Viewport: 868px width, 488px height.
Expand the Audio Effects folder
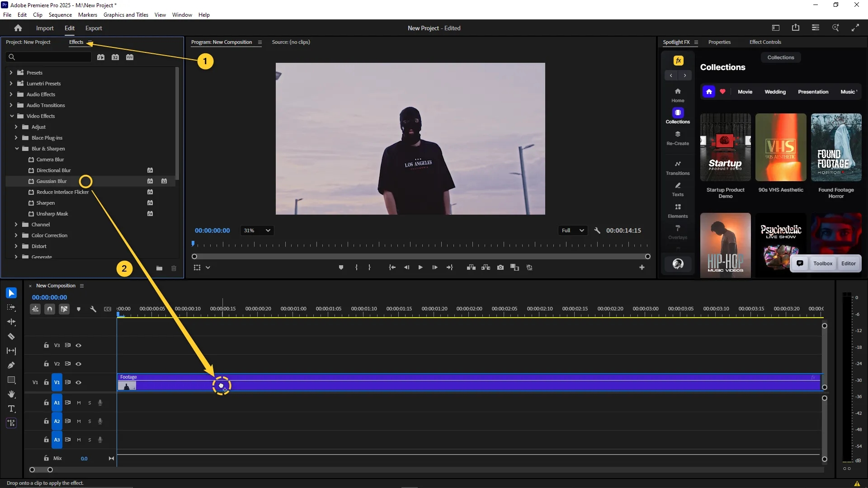tap(11, 94)
